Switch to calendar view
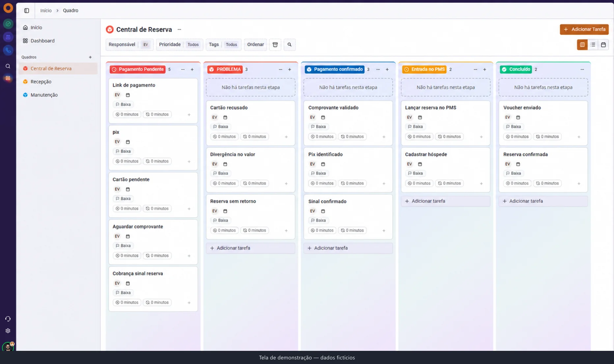This screenshot has width=614, height=364. (603, 45)
